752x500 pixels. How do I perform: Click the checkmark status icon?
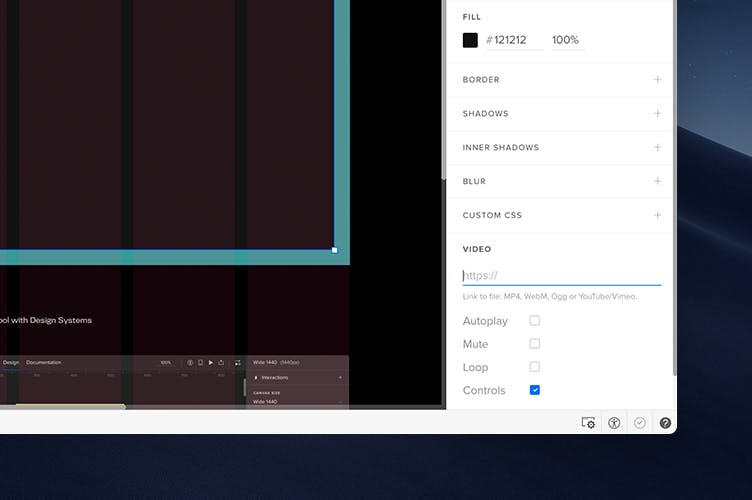(x=640, y=423)
